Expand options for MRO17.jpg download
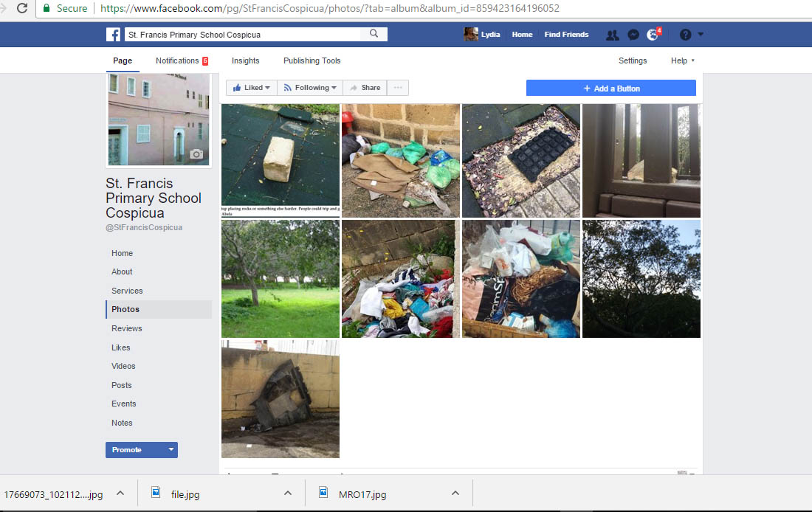812x512 pixels. pos(455,494)
